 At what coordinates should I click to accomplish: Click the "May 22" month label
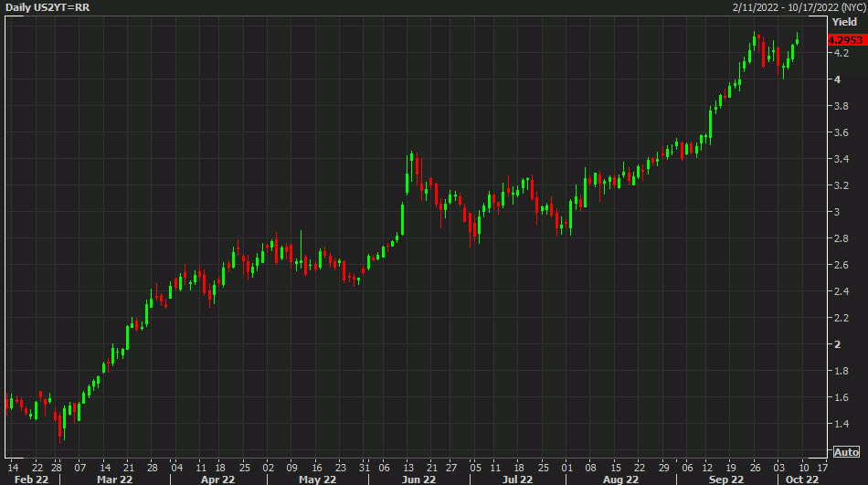(x=318, y=480)
